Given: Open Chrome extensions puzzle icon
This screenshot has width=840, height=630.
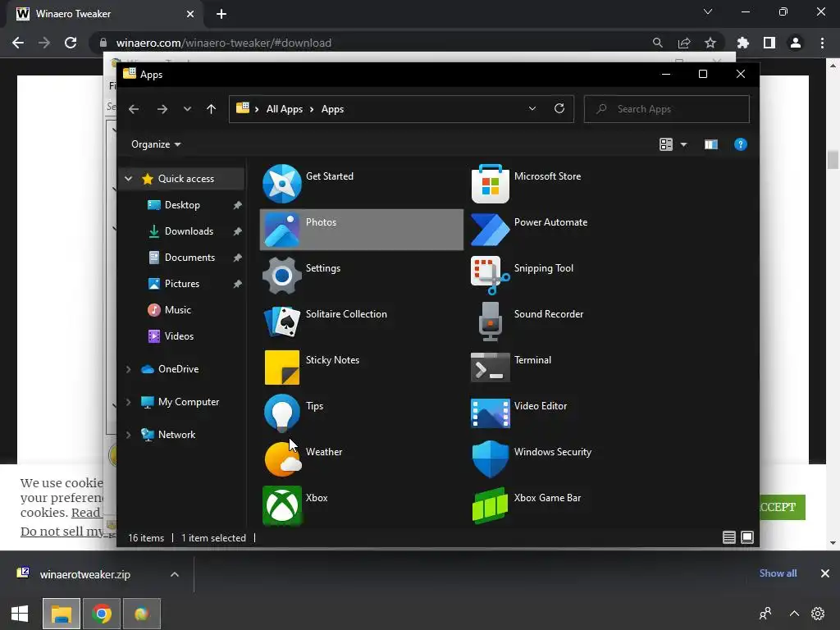Looking at the screenshot, I should click(742, 43).
